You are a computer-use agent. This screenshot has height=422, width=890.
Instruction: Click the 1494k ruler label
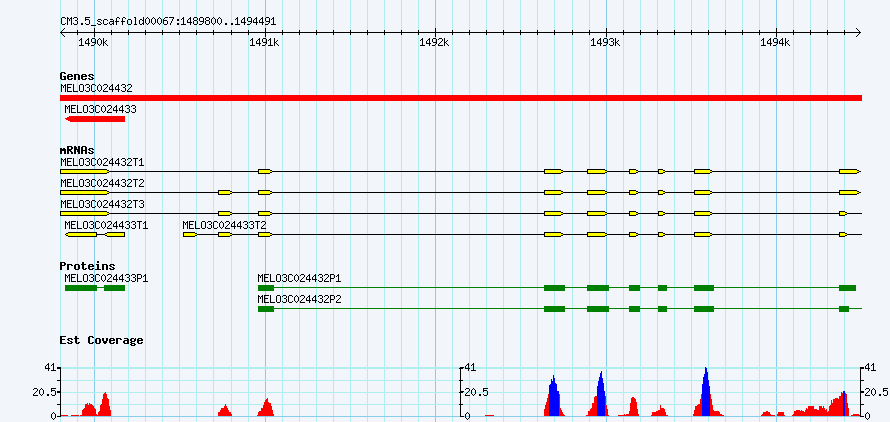(x=775, y=42)
